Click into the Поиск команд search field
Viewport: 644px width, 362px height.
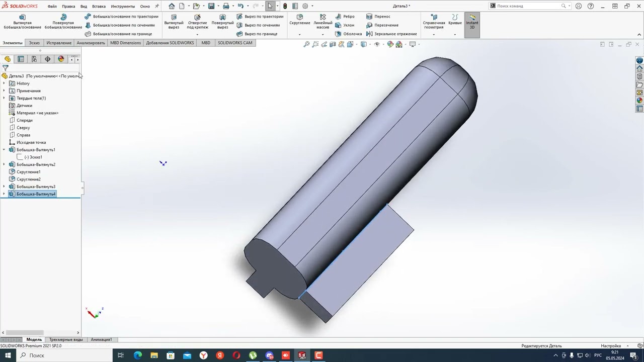coord(528,6)
